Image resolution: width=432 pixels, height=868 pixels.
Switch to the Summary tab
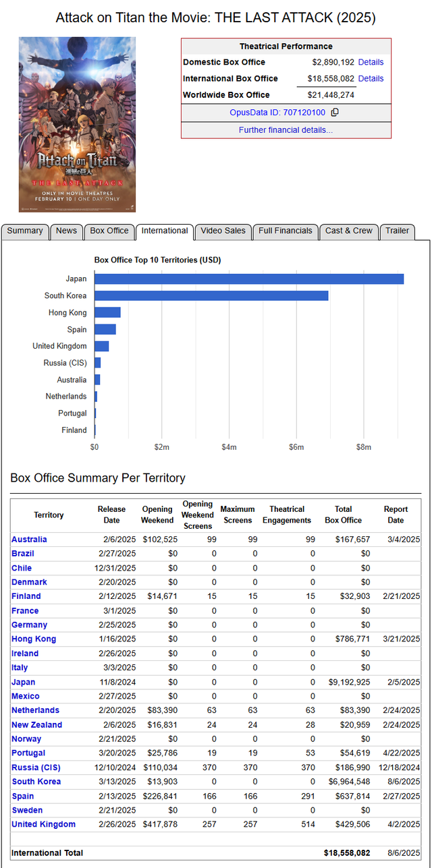(25, 231)
